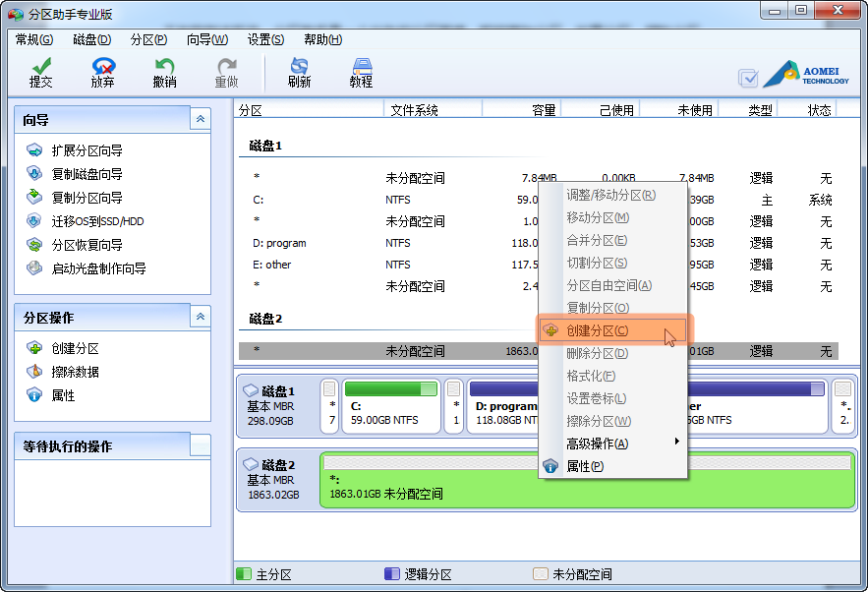Viewport: 868px width, 592px height.
Task: Toggle the checkbox icon beside AOMEI logo
Action: pyautogui.click(x=748, y=78)
